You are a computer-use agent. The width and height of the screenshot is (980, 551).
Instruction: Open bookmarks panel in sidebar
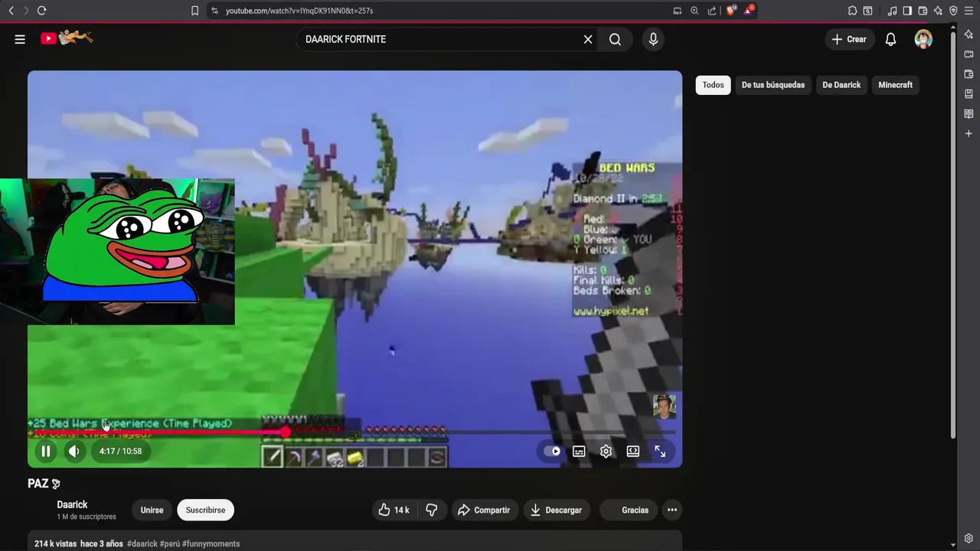click(969, 94)
